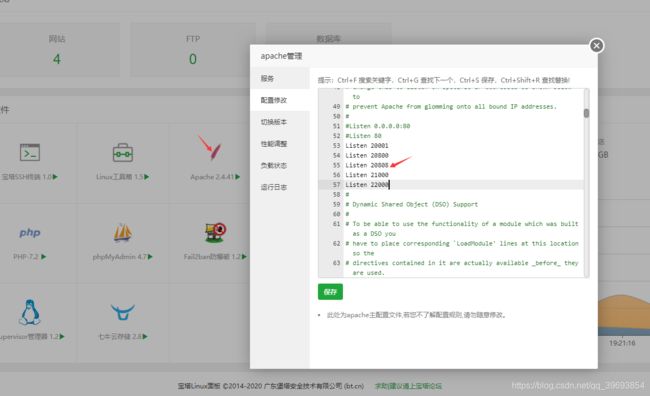Click the PHP-7.2 label text
The height and width of the screenshot is (396, 650).
[26, 257]
